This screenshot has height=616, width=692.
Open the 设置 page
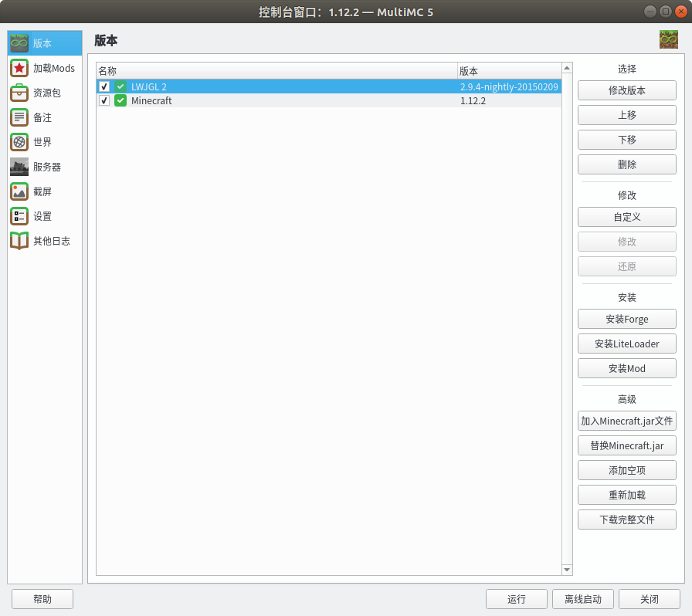45,216
